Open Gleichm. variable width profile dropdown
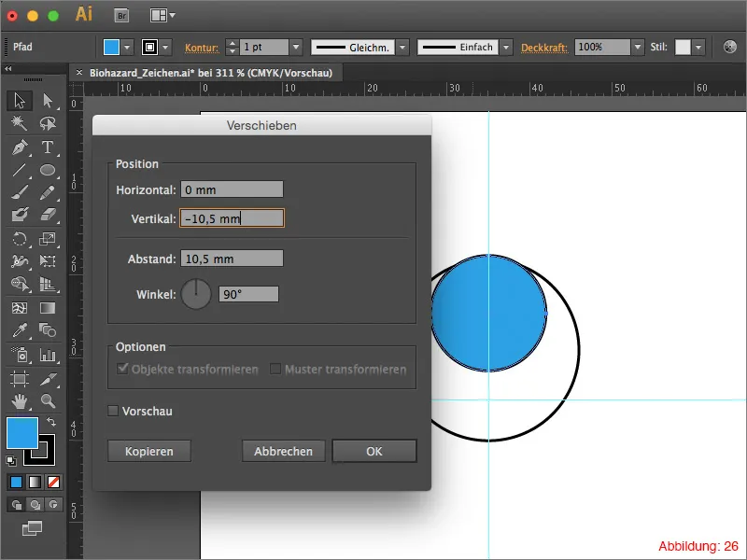Screen dimensions: 747x560 click(402, 48)
